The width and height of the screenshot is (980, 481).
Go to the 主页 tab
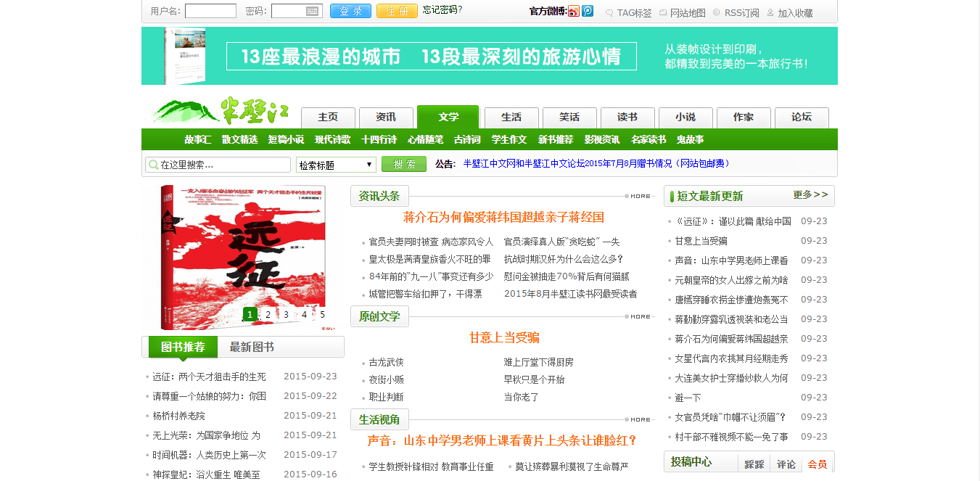[328, 118]
